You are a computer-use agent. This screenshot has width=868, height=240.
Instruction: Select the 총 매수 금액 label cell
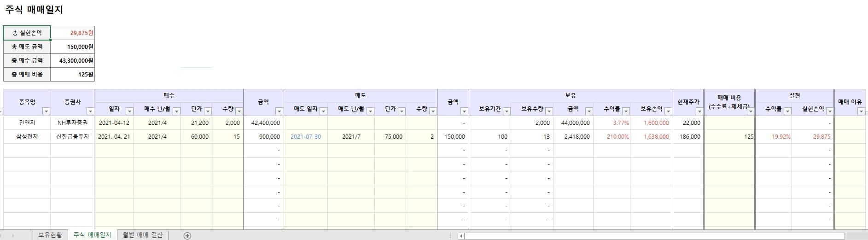(27, 60)
